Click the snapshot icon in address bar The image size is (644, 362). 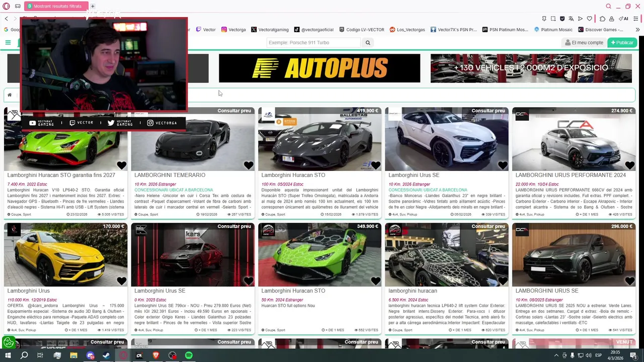pos(553,19)
